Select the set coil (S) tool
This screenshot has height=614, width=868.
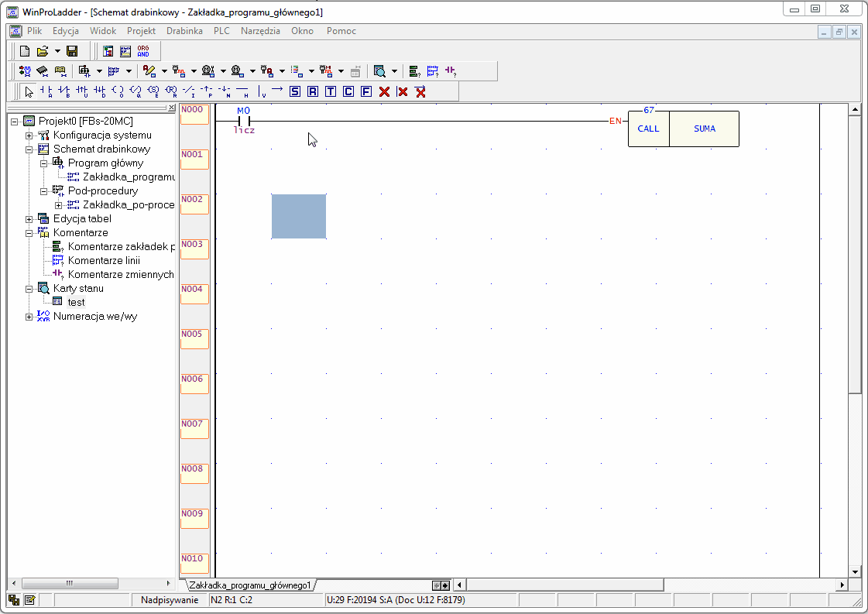(x=153, y=92)
